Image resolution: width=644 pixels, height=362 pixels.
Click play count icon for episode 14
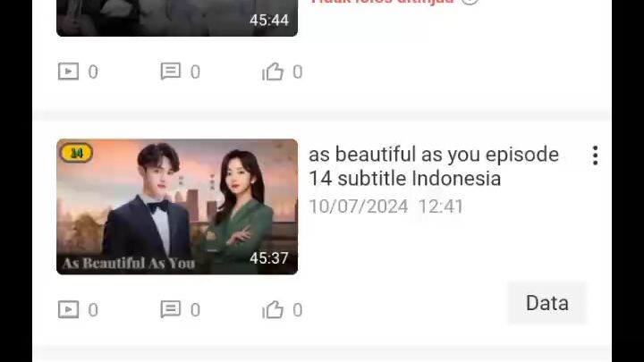(68, 309)
